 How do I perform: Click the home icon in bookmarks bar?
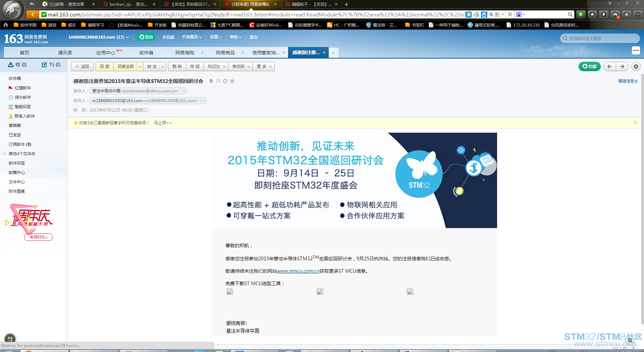click(x=5, y=25)
